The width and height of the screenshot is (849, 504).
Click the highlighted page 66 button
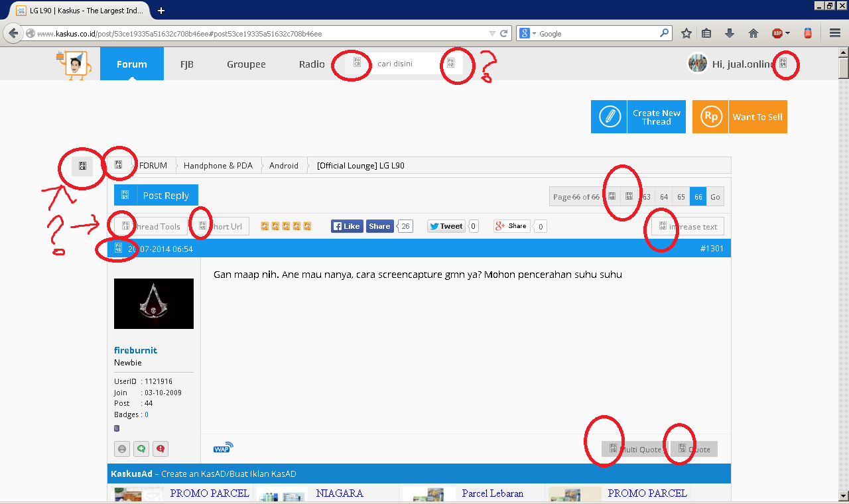(698, 197)
